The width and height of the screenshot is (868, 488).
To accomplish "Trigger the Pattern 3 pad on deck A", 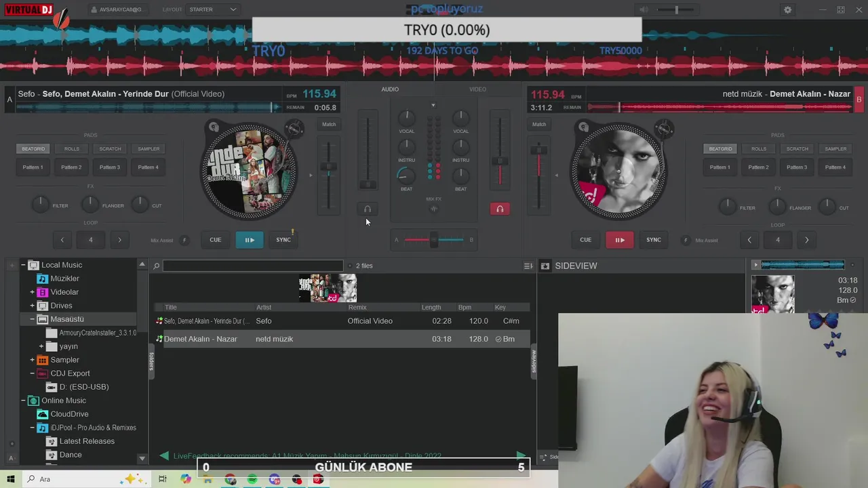I will pyautogui.click(x=110, y=167).
